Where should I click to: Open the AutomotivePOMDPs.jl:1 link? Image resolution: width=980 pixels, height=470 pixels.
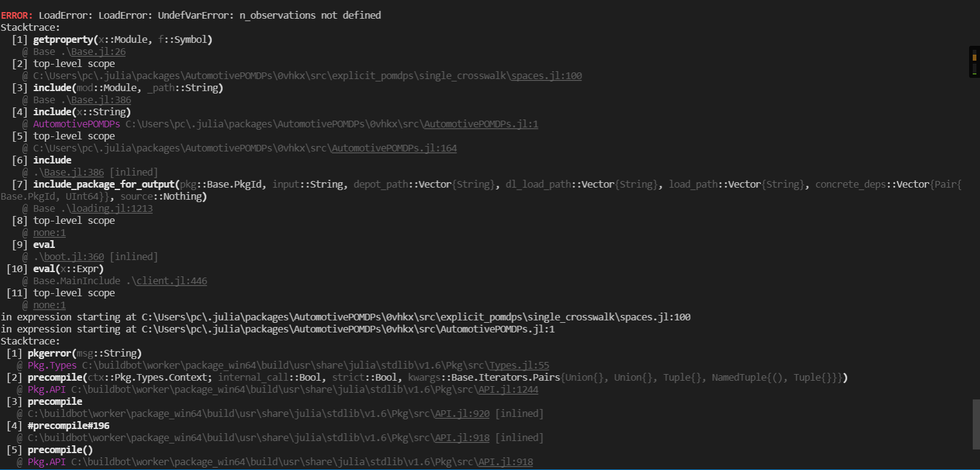481,124
